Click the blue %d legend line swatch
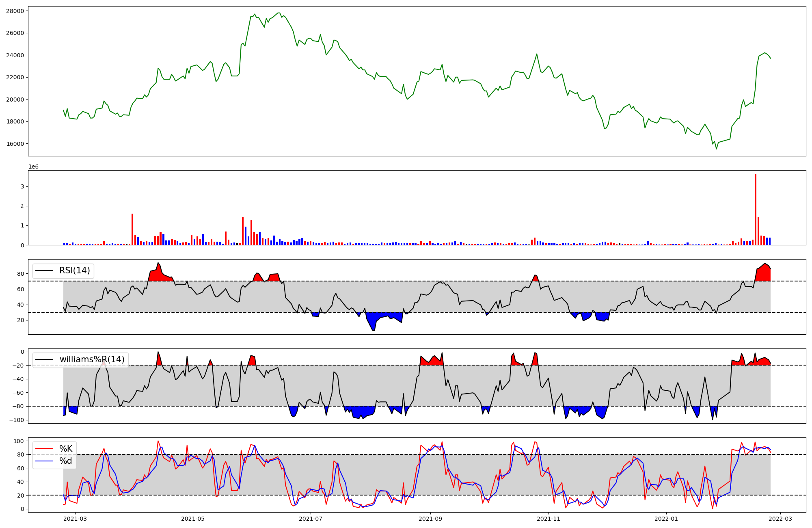 (x=44, y=461)
